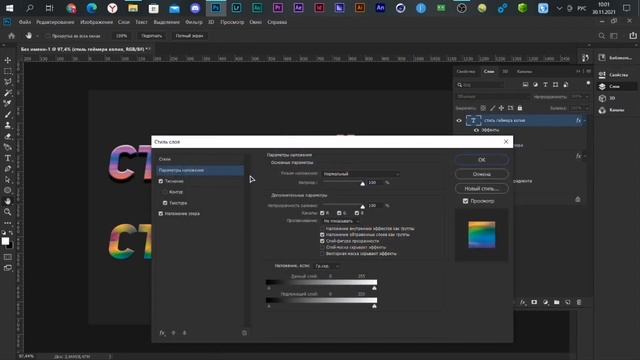This screenshot has height=360, width=640.
Task: Select the Clone Stamp tool
Action: tap(8, 126)
